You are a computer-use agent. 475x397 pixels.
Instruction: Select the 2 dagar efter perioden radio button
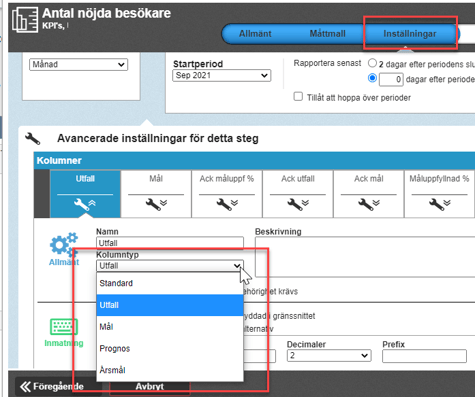(x=372, y=63)
